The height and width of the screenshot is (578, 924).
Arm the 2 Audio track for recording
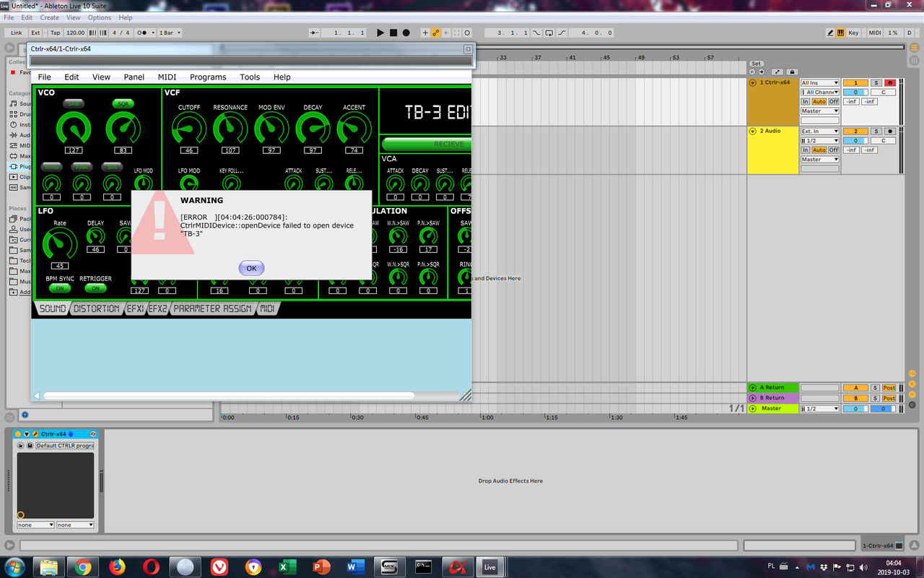pos(890,131)
